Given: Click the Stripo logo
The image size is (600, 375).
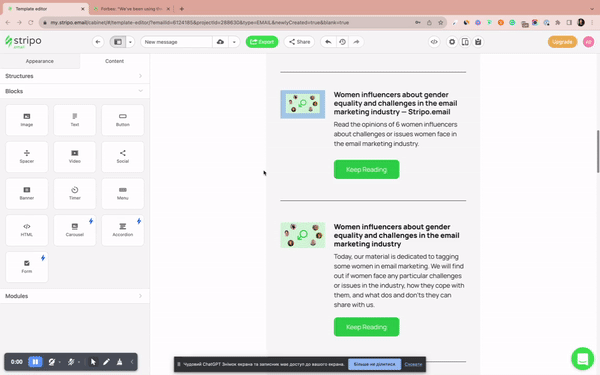Looking at the screenshot, I should (23, 41).
